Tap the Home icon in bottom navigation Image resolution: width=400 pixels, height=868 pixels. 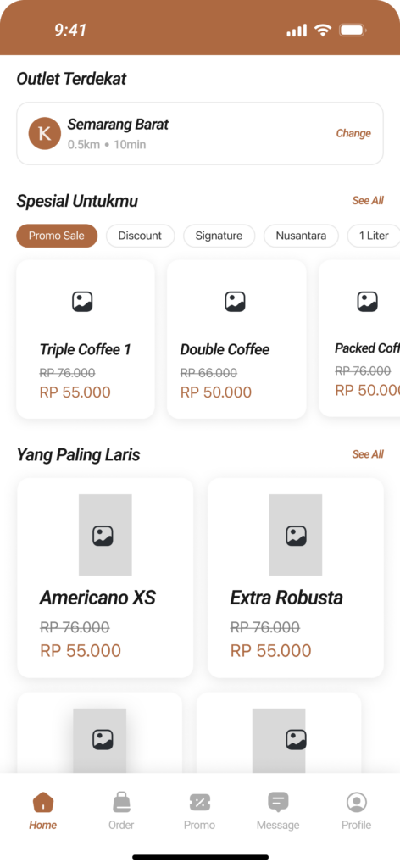pos(42,802)
